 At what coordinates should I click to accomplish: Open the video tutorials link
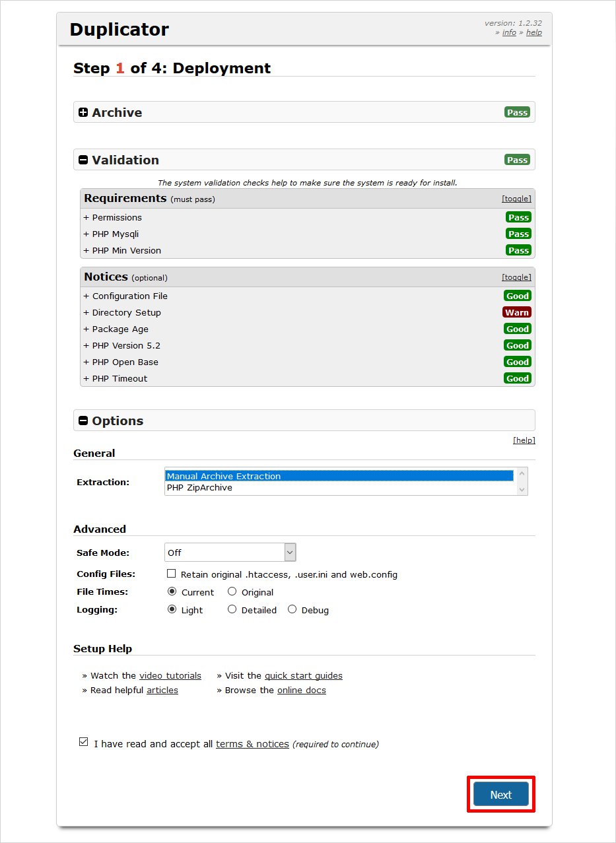(170, 675)
